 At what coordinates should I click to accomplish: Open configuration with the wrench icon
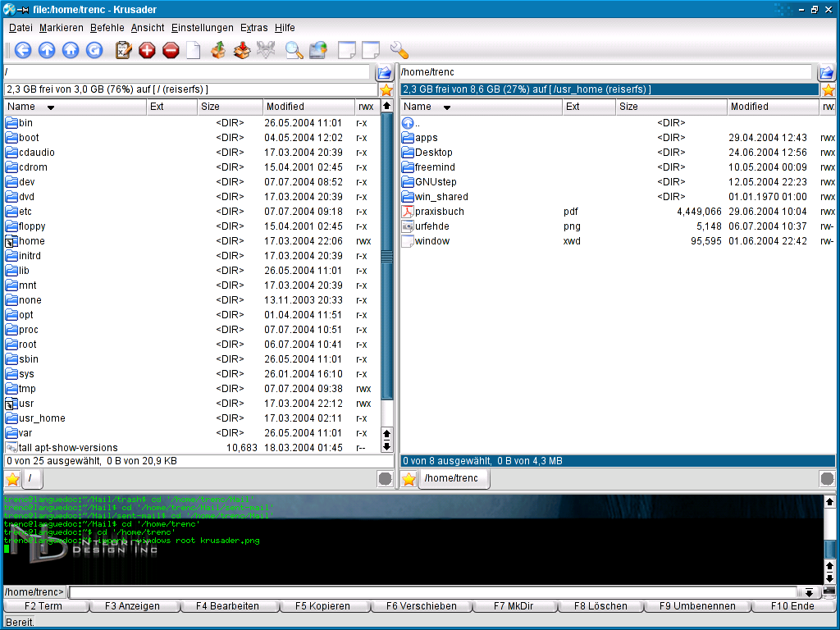(399, 50)
